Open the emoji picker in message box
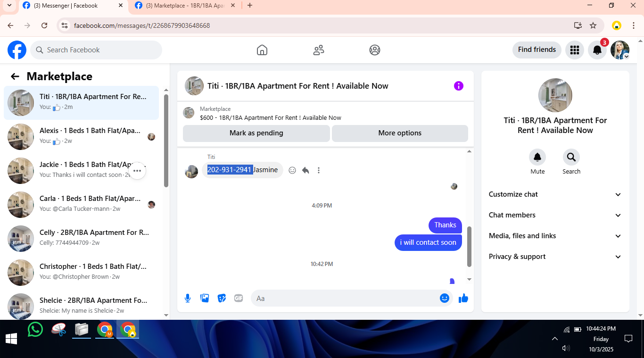This screenshot has width=644, height=358. coord(445,298)
